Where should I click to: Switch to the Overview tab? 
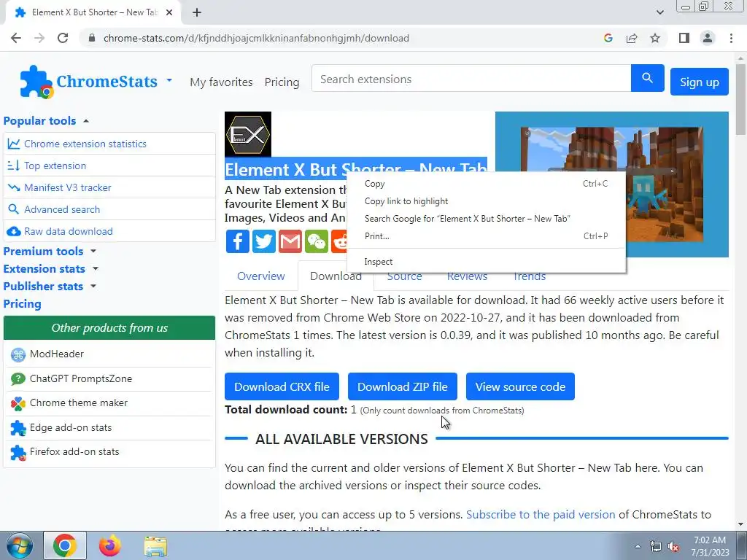click(260, 276)
